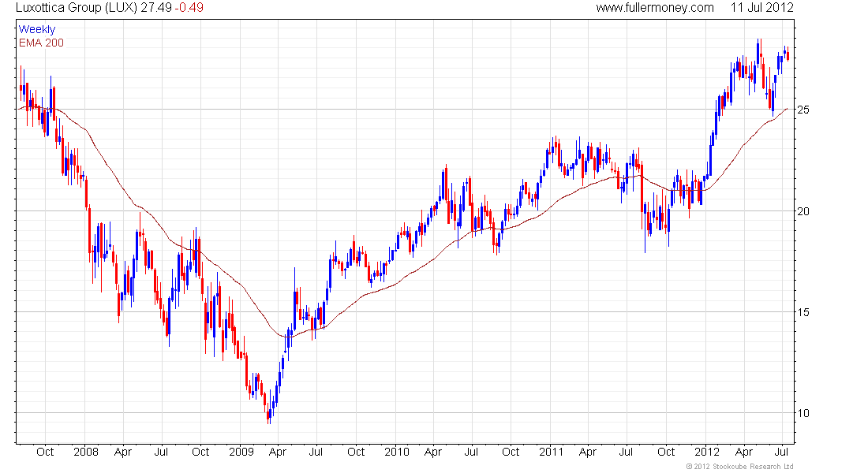Open the www.fullermoney.com link
Viewport: 868px width, 473px height.
coord(655,8)
